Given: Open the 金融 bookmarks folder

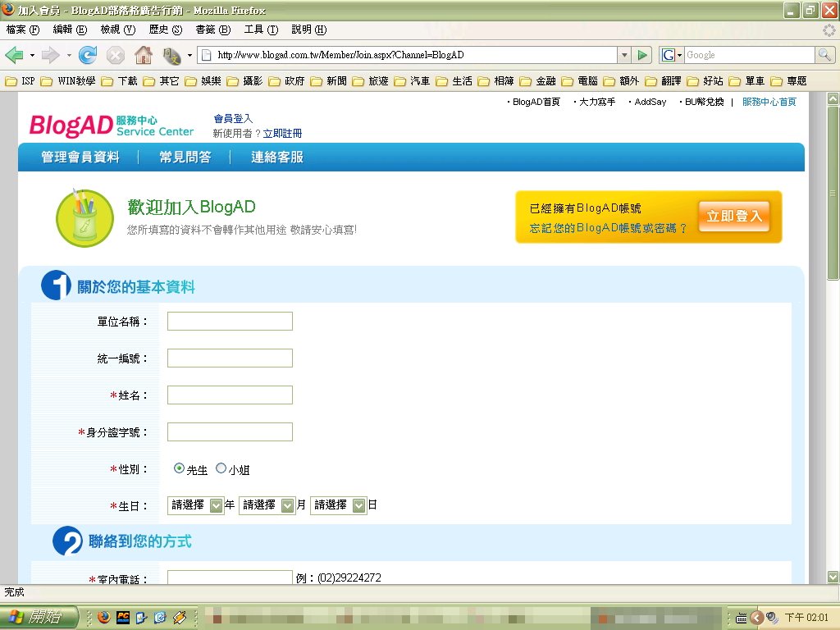Looking at the screenshot, I should (x=538, y=81).
